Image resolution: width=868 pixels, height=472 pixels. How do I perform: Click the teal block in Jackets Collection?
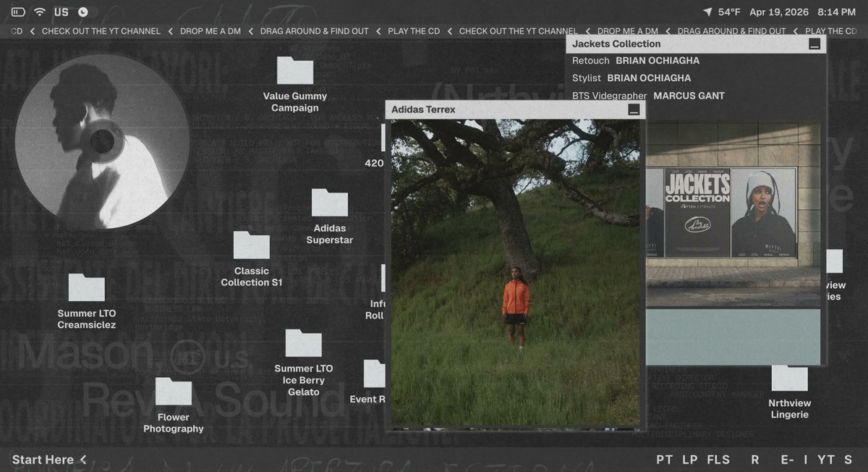click(x=733, y=337)
